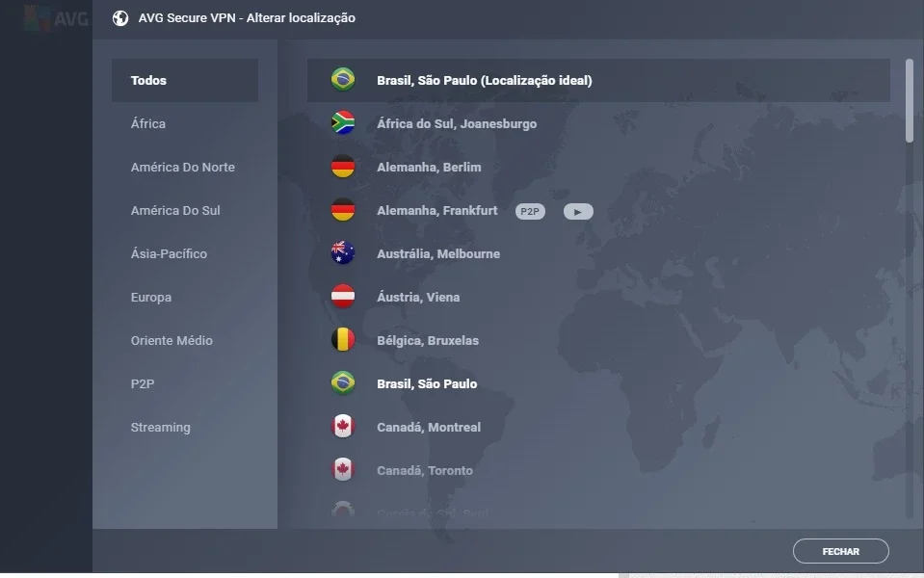Select the Todos category
This screenshot has height=578, width=924.
(185, 80)
